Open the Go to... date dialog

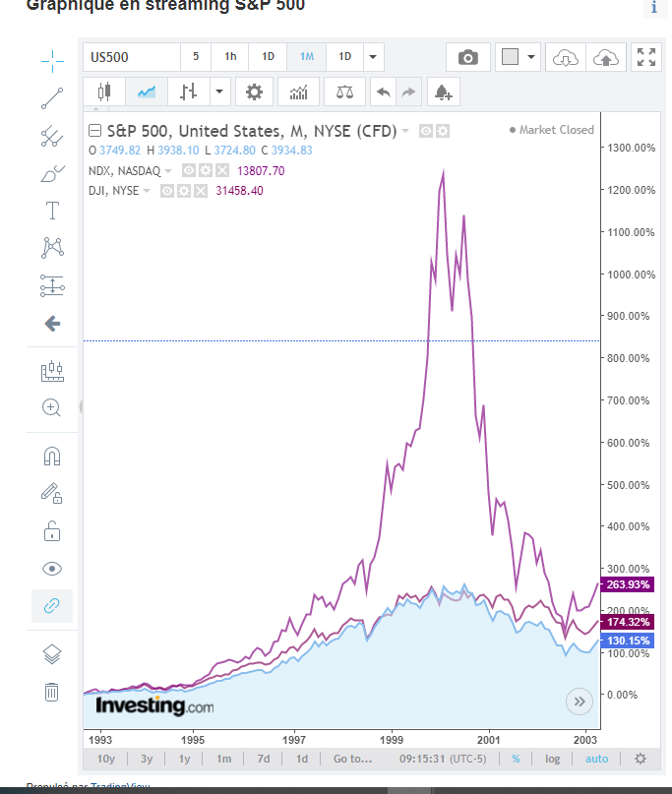[352, 759]
